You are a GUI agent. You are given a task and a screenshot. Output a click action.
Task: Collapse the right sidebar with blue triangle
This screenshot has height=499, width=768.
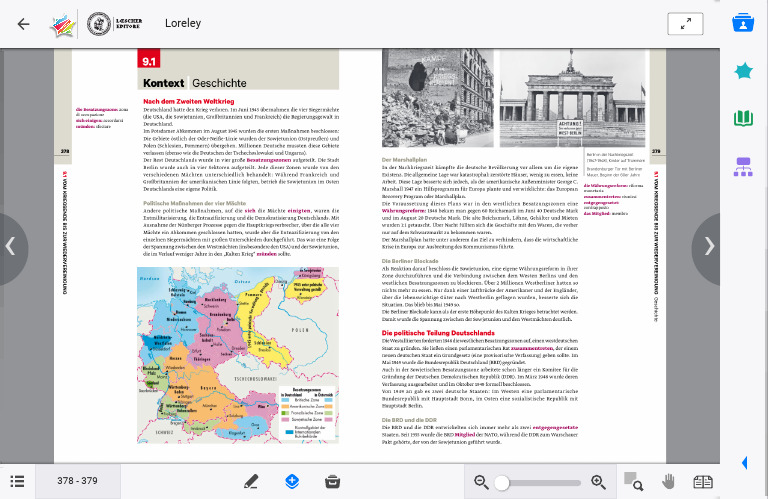744,463
